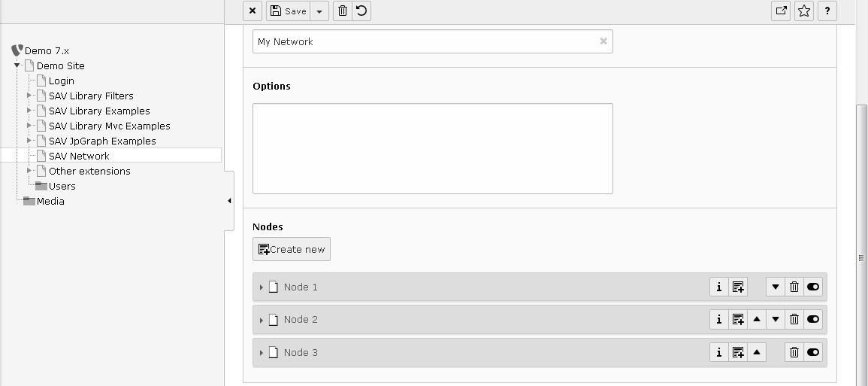
Task: Show info for Node 1
Action: pos(719,287)
